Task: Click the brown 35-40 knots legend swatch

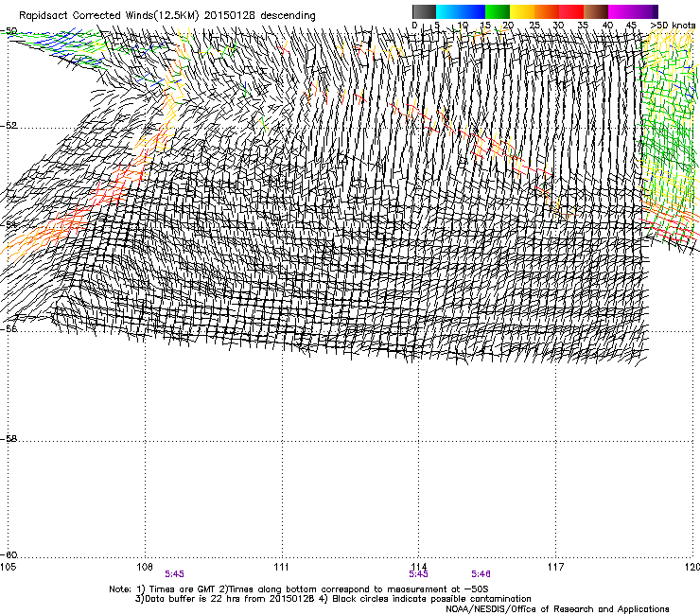Action: point(596,11)
